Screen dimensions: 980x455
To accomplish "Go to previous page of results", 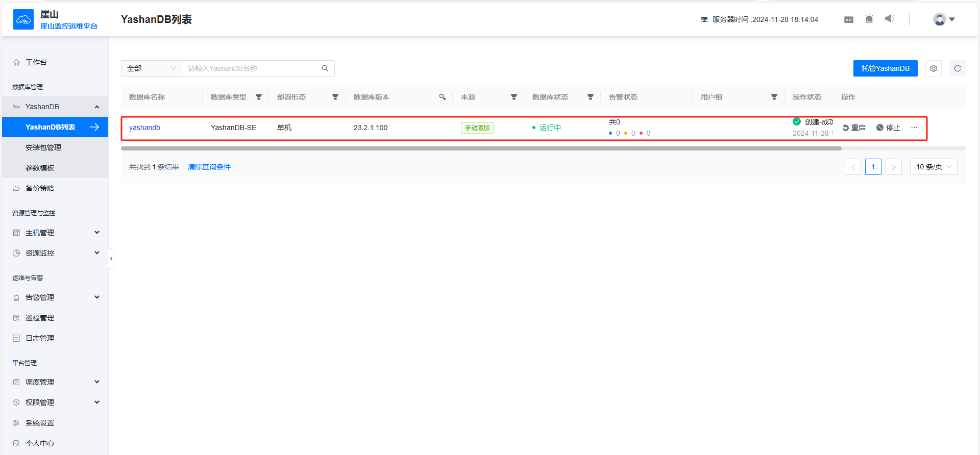I will tap(853, 167).
